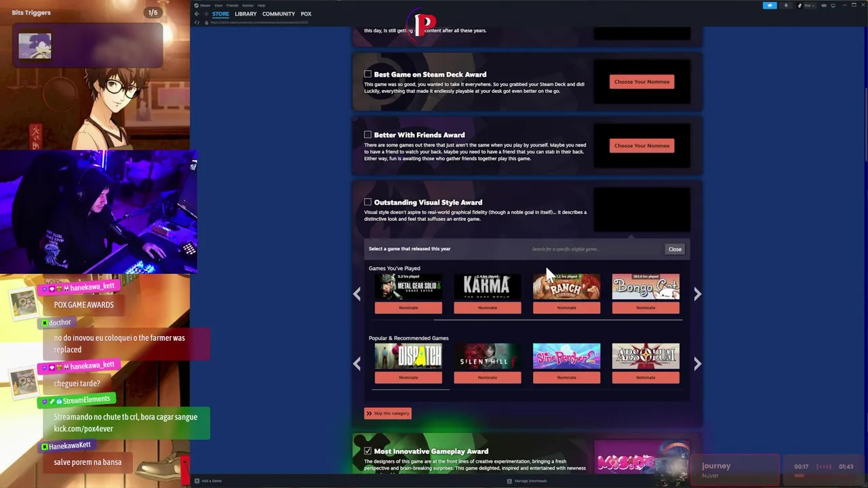Viewport: 868px width, 488px height.
Task: Select the Ranch game thumbnail
Action: click(x=566, y=287)
